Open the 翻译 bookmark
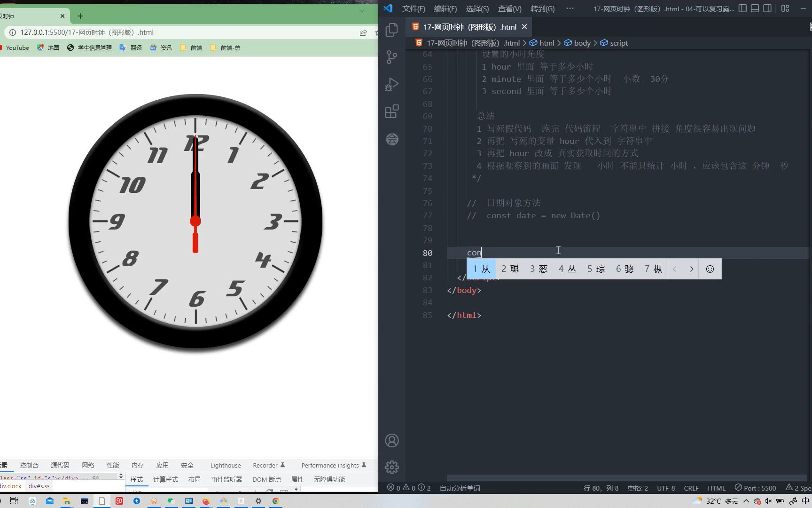 [x=131, y=48]
